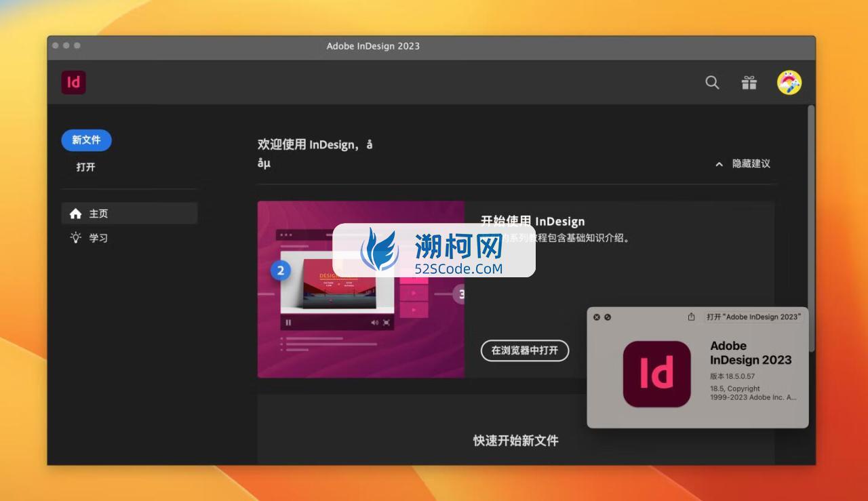This screenshot has width=868, height=501.
Task: Open the What's New gift icon
Action: (749, 83)
